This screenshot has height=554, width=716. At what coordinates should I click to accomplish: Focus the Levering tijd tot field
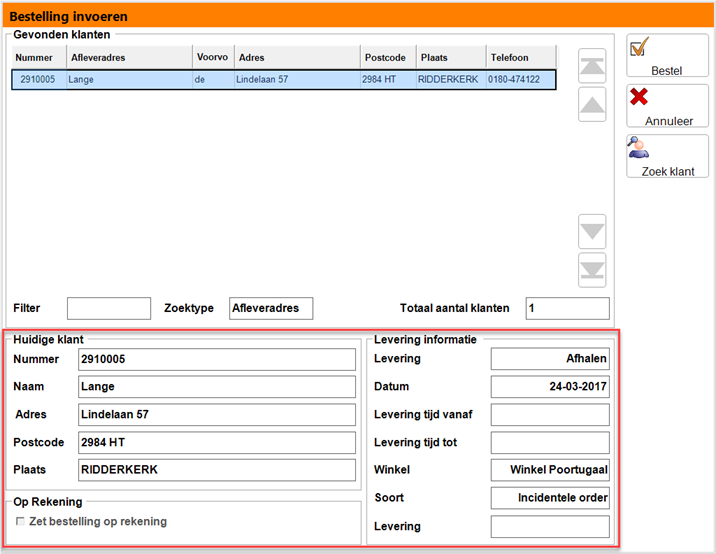pyautogui.click(x=550, y=443)
